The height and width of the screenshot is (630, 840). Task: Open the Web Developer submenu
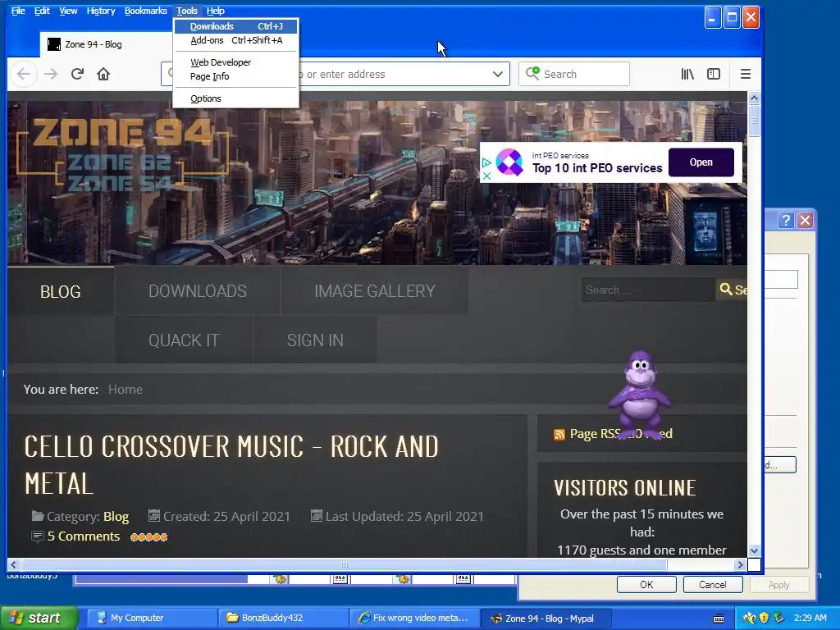click(x=235, y=62)
